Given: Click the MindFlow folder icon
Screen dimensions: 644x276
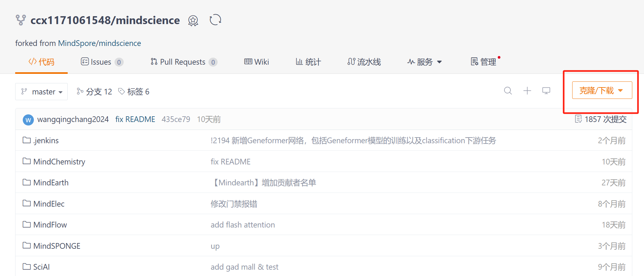Looking at the screenshot, I should click(27, 224).
